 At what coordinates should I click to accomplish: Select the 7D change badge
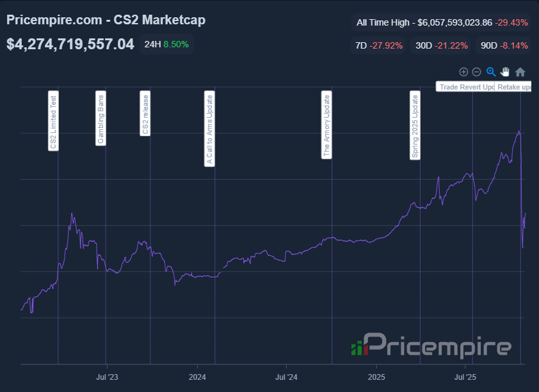click(x=379, y=45)
